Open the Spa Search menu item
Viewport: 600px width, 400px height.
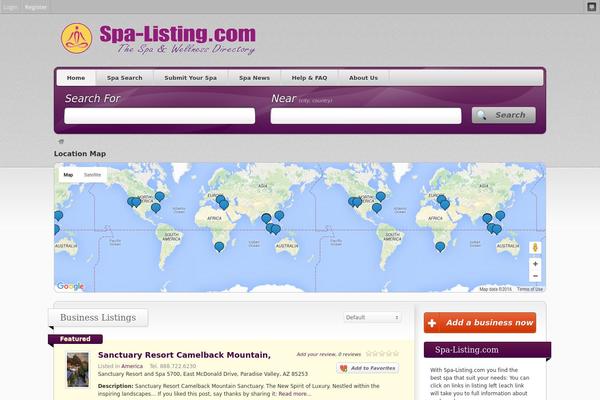(125, 78)
